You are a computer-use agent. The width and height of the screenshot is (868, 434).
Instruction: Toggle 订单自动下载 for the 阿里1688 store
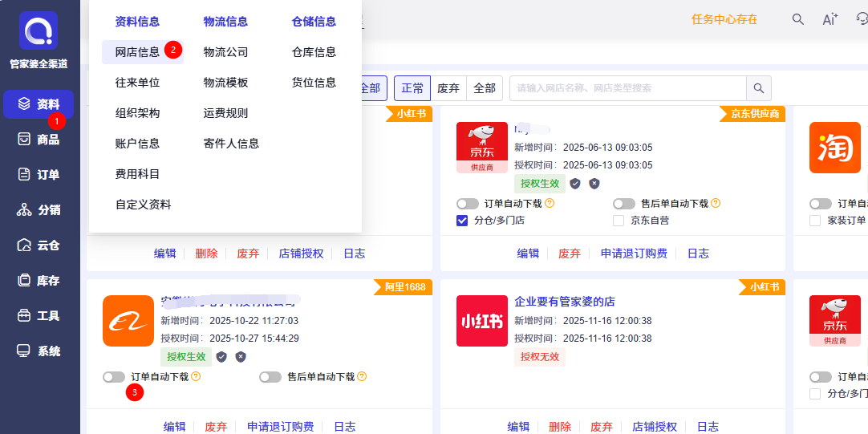point(114,377)
